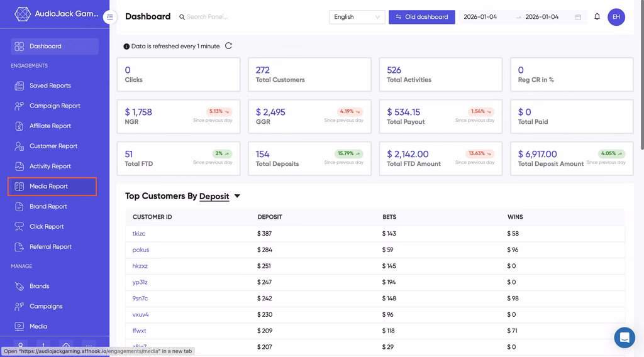
Task: Click the 13.63% FTD Amount trend badge
Action: pyautogui.click(x=480, y=153)
